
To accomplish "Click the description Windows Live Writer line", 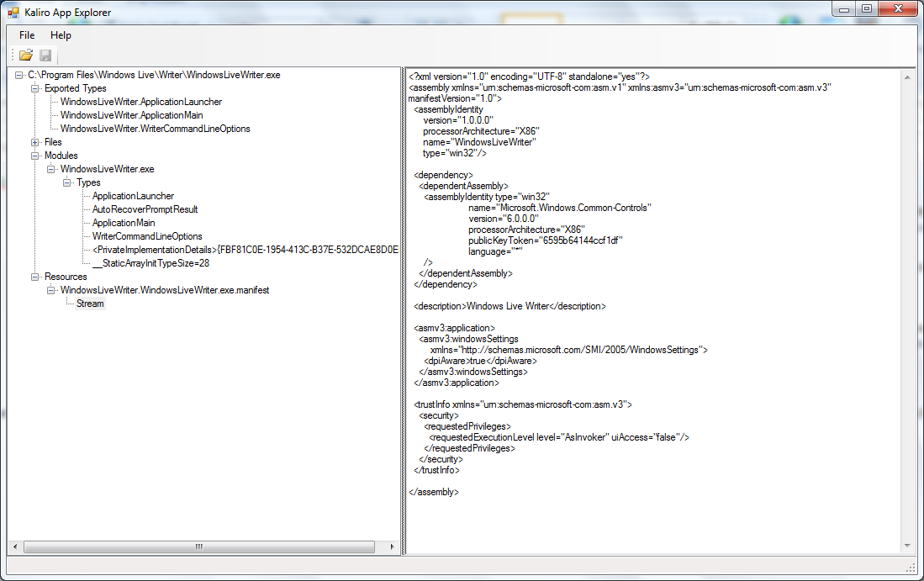I will click(510, 306).
